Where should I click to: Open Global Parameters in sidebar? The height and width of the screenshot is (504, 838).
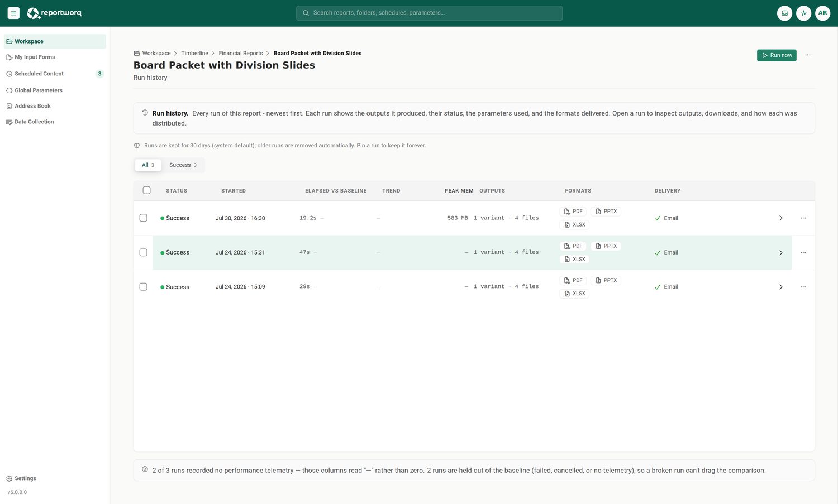click(55, 90)
